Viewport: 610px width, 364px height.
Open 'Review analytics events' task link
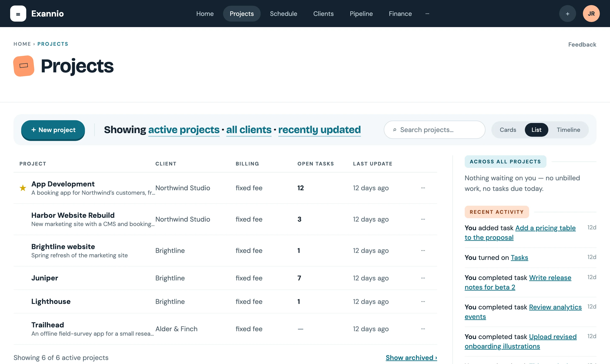(x=523, y=312)
